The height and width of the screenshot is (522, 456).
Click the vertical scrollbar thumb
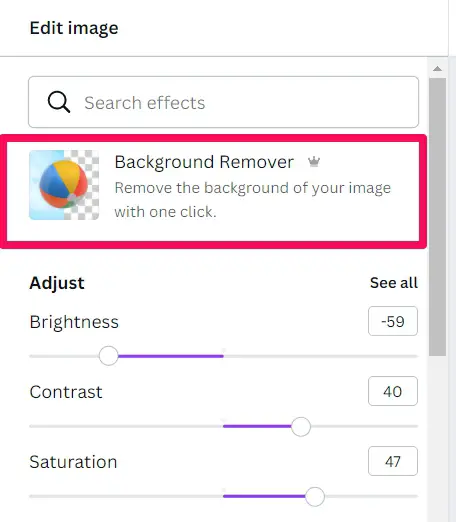coord(437,217)
